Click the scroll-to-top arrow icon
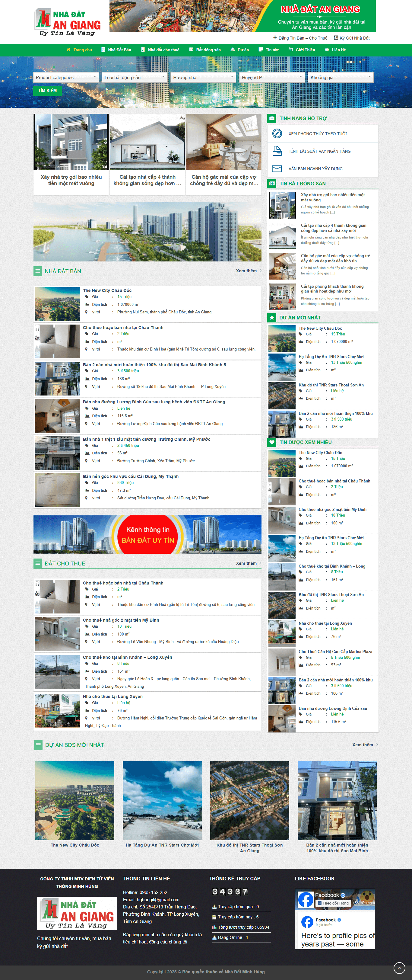 [399, 967]
